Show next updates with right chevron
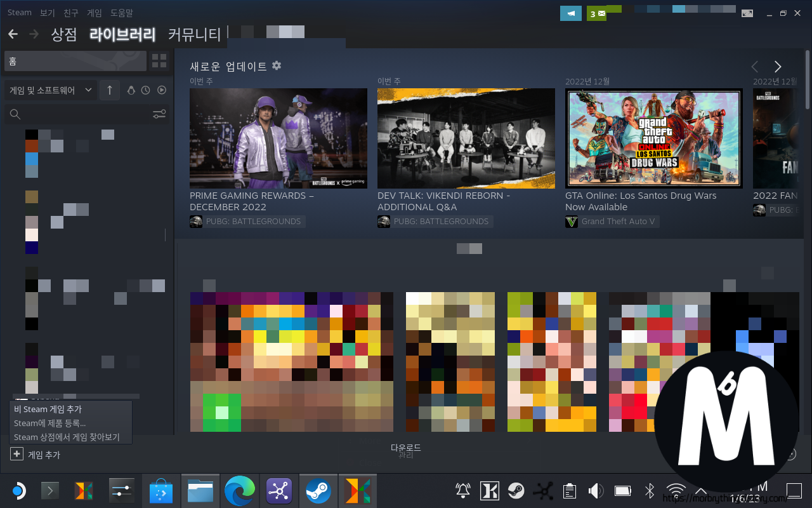Viewport: 812px width, 508px height. pos(778,67)
